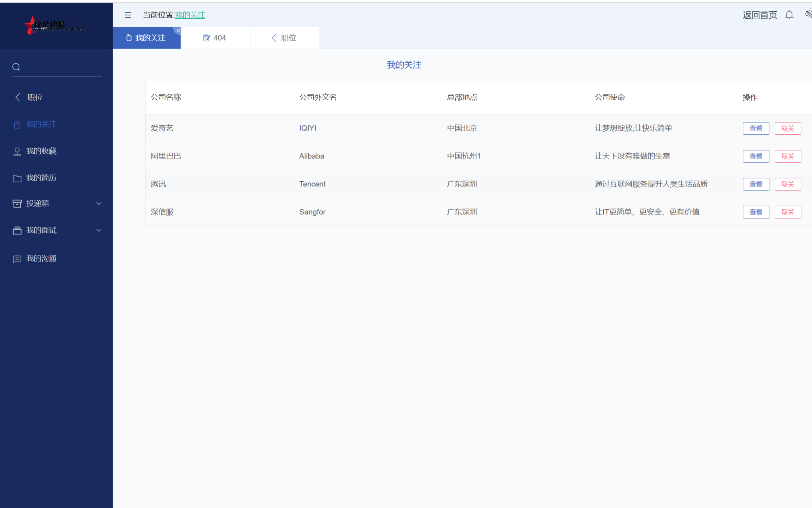Click the 投递箱 archive box icon
The width and height of the screenshot is (812, 508).
[x=17, y=203]
